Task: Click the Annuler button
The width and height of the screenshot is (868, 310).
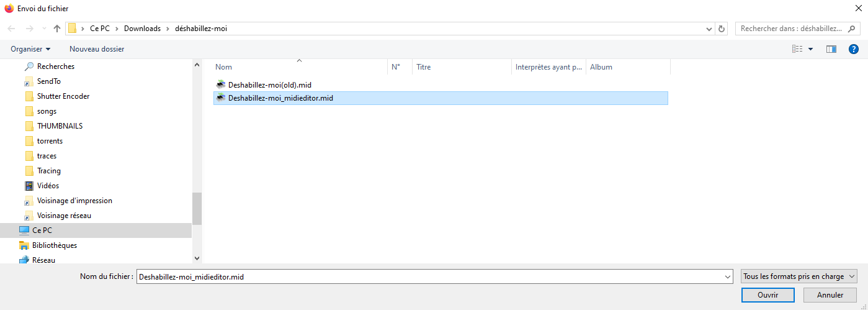Action: point(830,295)
